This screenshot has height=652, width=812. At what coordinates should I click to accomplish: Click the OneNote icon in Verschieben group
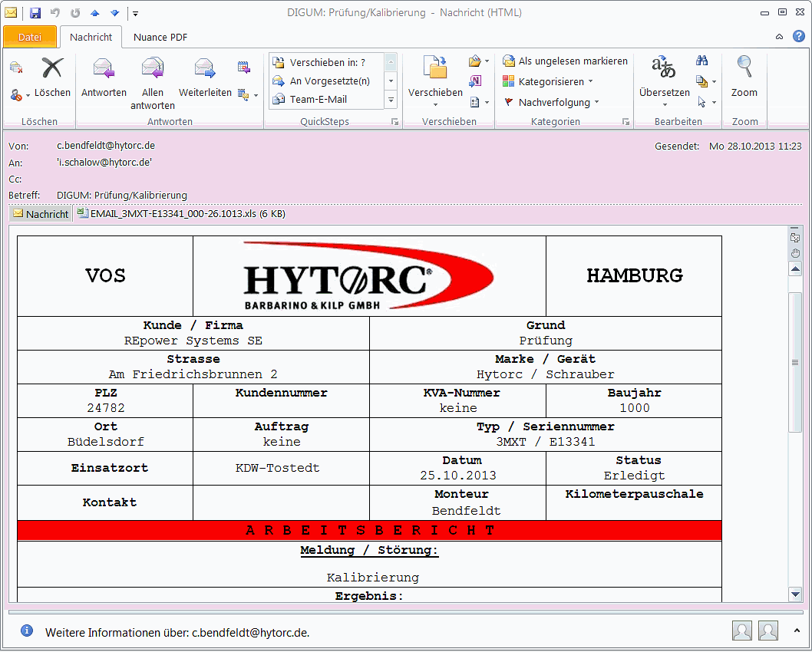[x=475, y=81]
